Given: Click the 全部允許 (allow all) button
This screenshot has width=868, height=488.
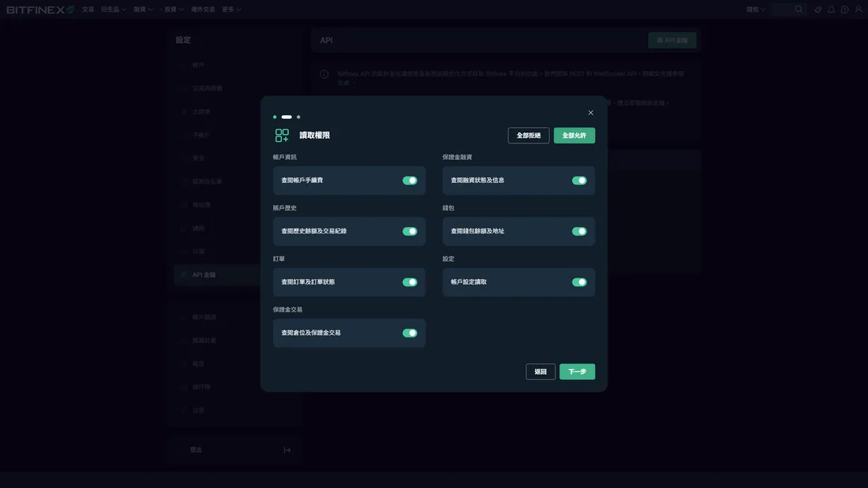Looking at the screenshot, I should 574,136.
